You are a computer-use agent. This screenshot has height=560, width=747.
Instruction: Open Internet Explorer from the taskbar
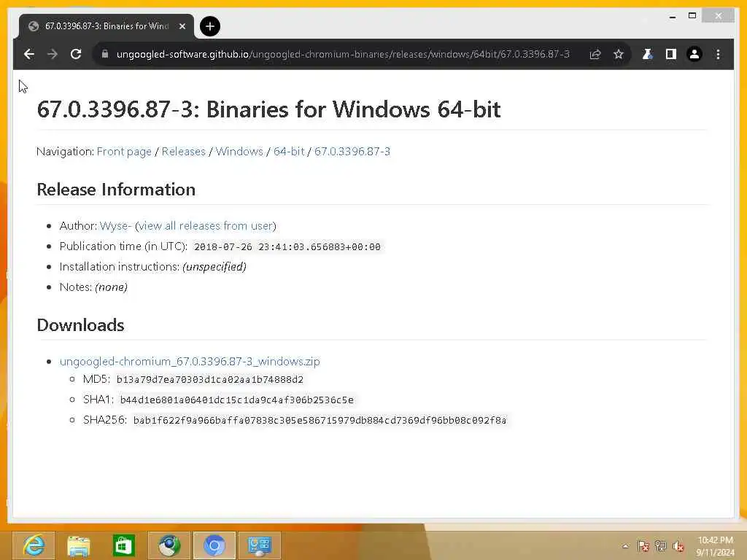pyautogui.click(x=34, y=545)
